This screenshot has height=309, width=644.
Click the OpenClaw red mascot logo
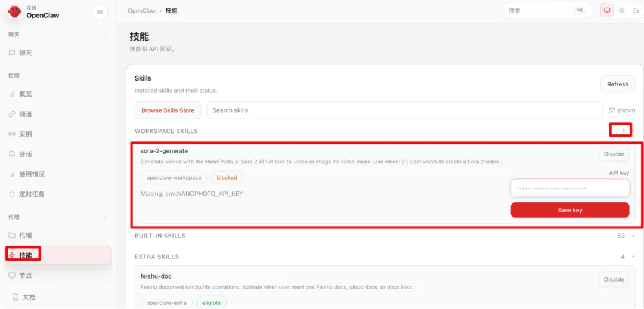(15, 11)
